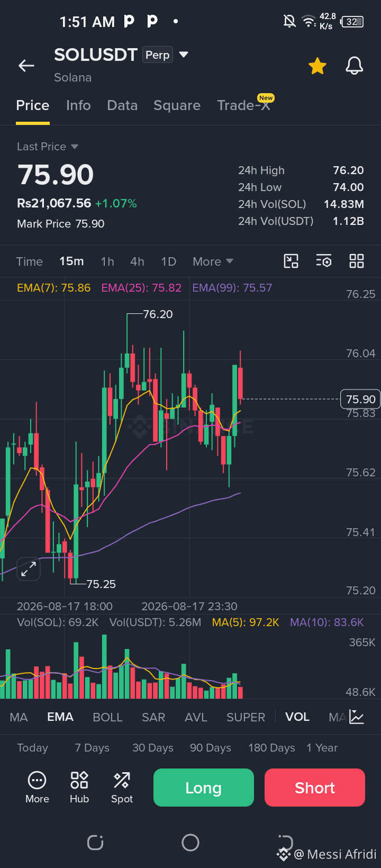Select the 30 Days range
381x868 pixels.
pyautogui.click(x=153, y=748)
